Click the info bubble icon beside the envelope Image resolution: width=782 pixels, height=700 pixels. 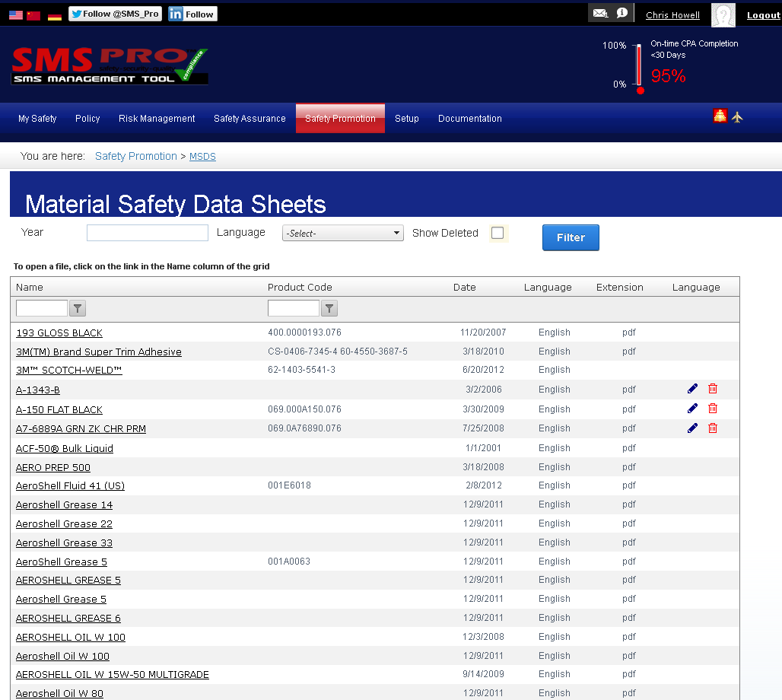coord(621,12)
